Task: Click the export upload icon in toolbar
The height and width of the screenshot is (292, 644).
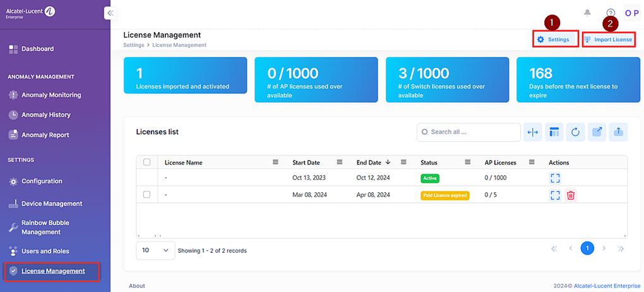Action: 618,132
